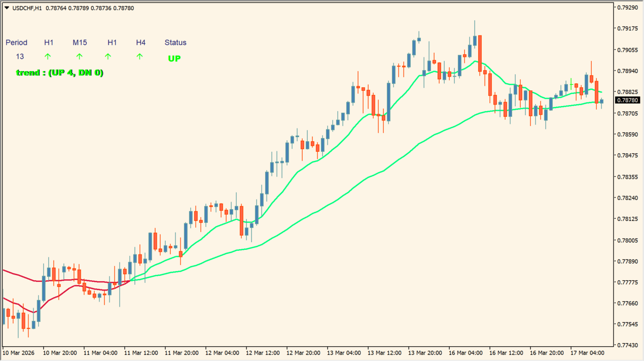Click the green up arrow under H4

(x=140, y=56)
